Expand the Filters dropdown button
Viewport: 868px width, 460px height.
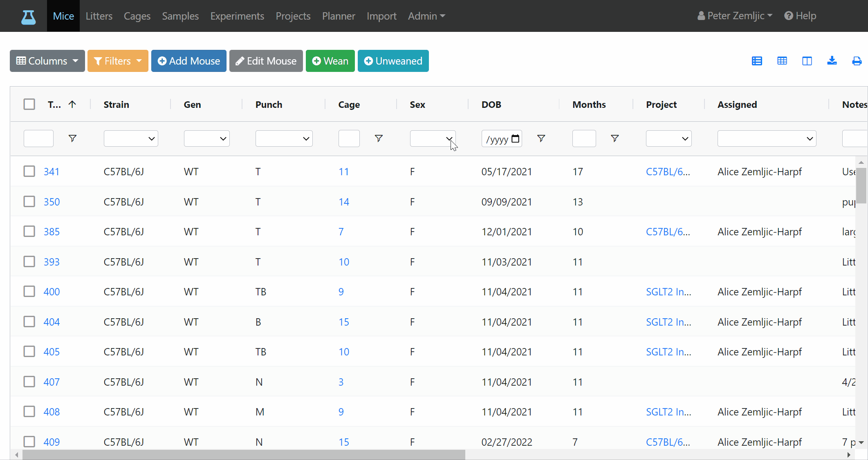118,61
